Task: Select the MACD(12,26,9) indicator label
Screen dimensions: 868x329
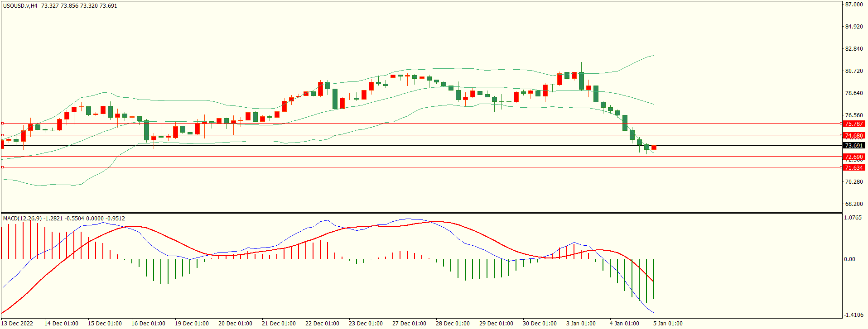Action: (22, 219)
